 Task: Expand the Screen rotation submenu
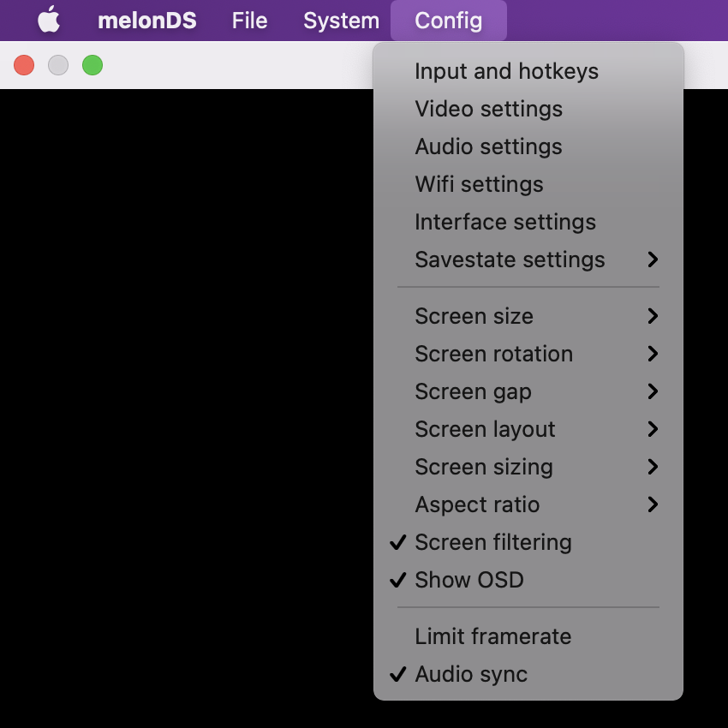pos(492,354)
